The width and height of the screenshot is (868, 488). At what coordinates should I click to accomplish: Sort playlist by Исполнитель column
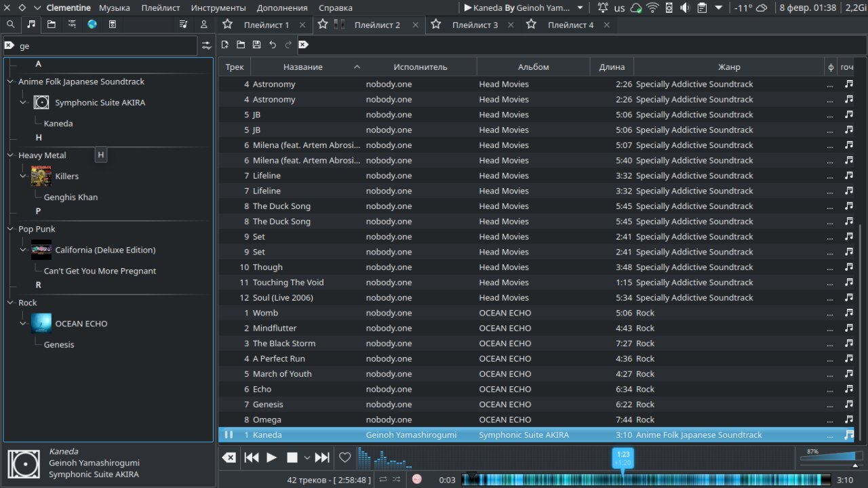coord(420,67)
